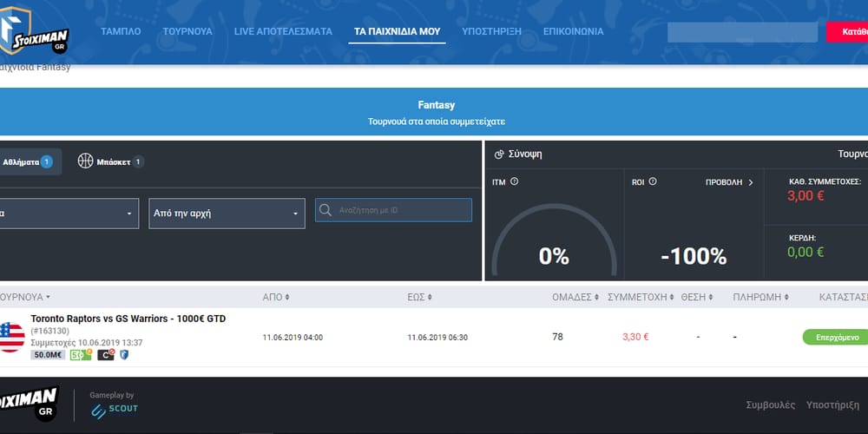Open ΥΠΟΣΤΗΡΙΞΗ in the navigation bar

coord(491,31)
